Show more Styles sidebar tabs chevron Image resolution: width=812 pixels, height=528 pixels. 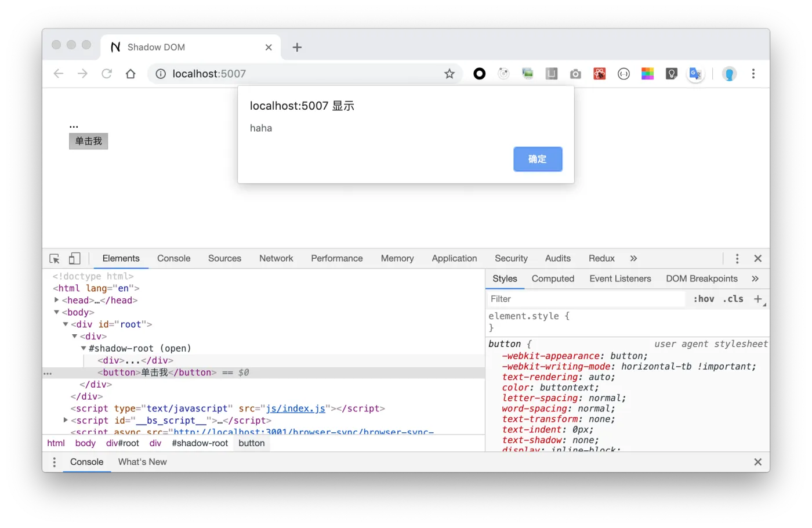[x=755, y=279]
